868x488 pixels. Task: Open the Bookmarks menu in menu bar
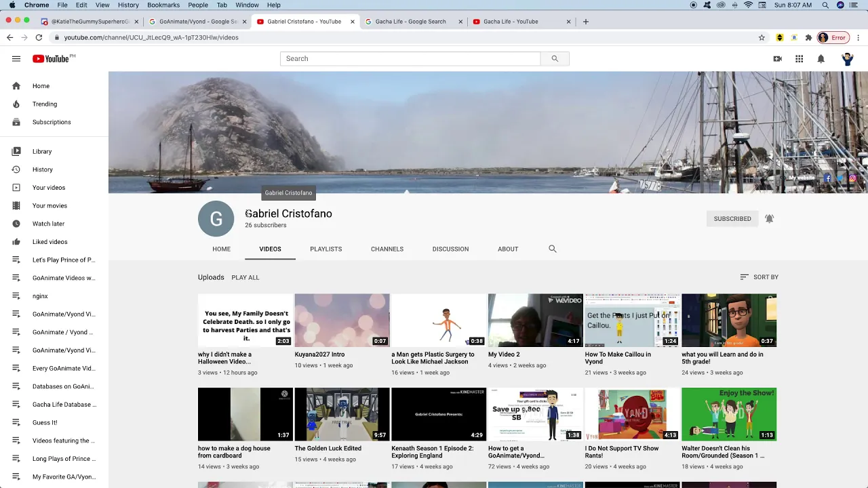coord(163,5)
